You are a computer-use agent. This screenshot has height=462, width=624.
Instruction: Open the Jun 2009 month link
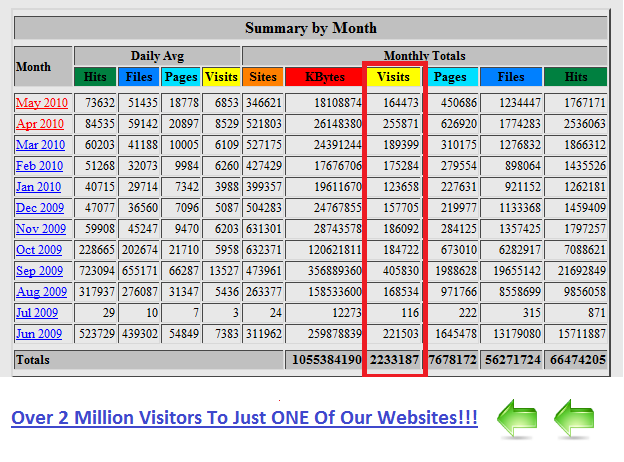click(38, 334)
